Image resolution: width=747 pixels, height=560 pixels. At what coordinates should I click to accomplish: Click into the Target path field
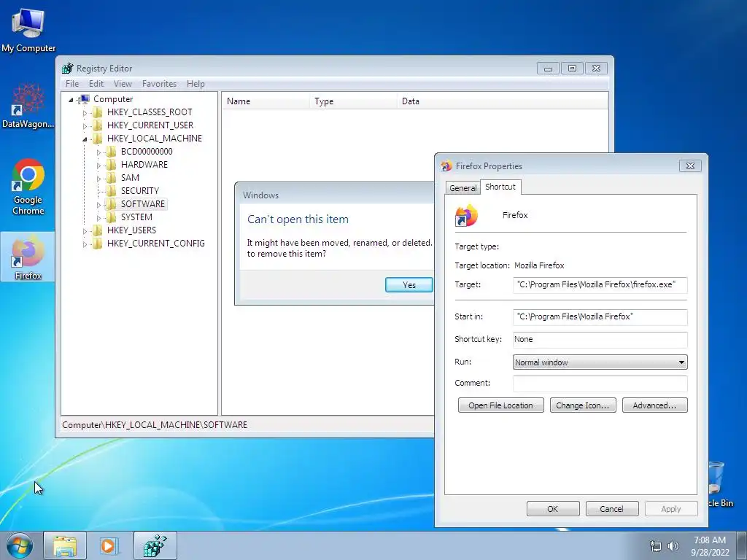pyautogui.click(x=600, y=285)
